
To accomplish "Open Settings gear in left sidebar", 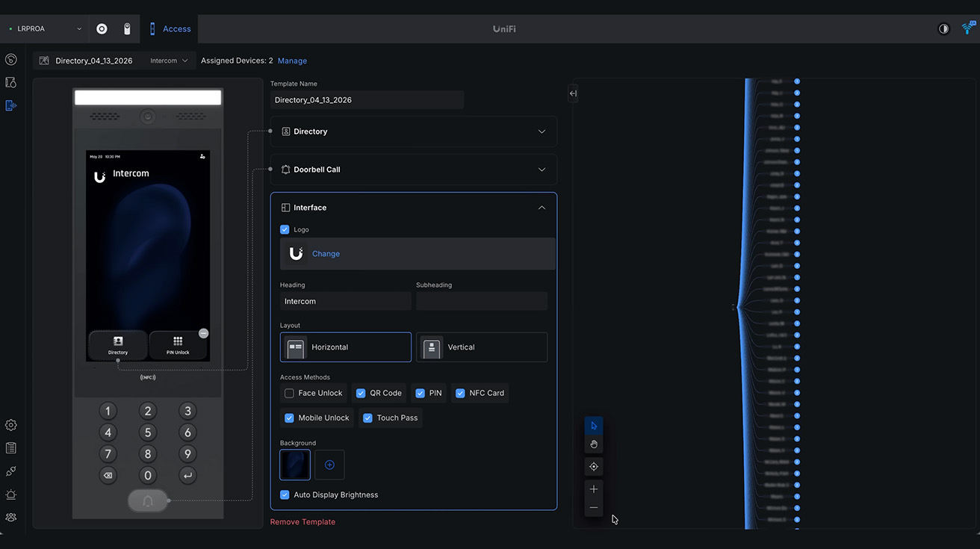I will click(x=10, y=425).
